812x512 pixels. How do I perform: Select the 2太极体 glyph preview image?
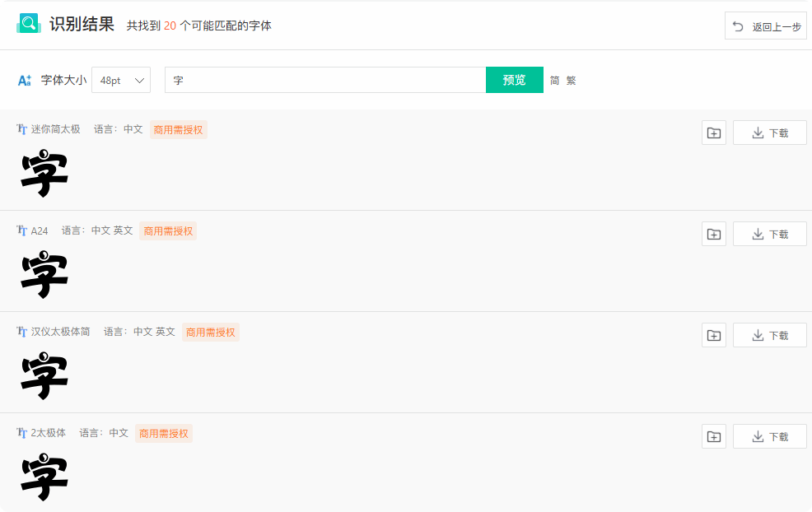tap(44, 477)
